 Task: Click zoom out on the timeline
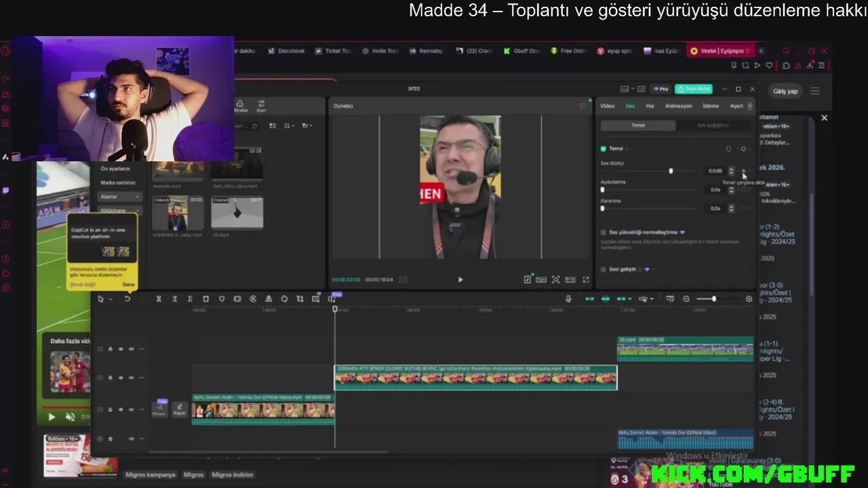click(686, 299)
